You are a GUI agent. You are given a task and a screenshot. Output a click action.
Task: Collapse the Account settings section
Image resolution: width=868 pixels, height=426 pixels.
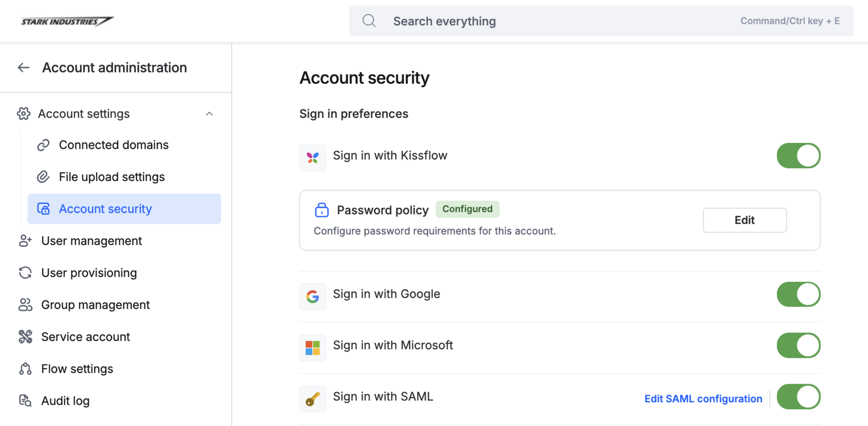[209, 114]
